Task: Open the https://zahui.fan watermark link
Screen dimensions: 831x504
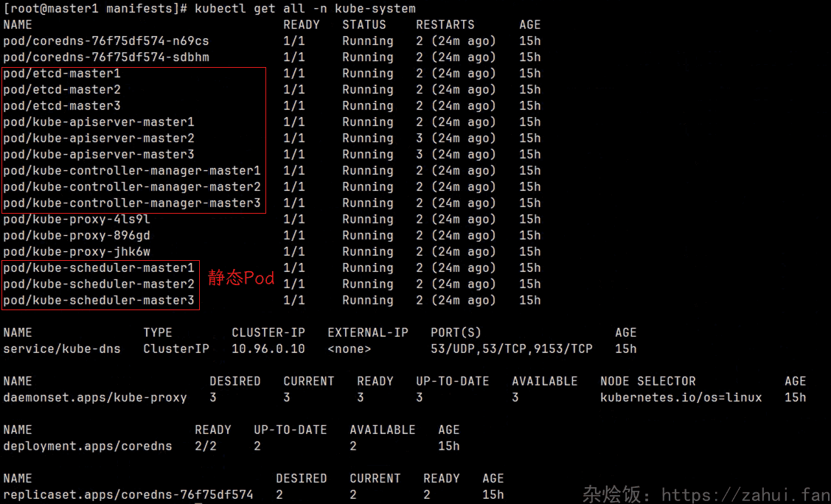Action: pyautogui.click(x=745, y=494)
